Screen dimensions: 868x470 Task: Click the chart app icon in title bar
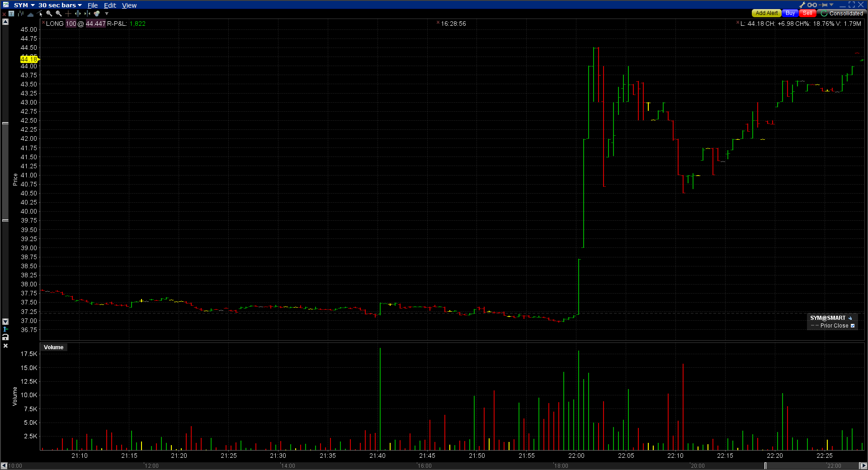pos(5,5)
